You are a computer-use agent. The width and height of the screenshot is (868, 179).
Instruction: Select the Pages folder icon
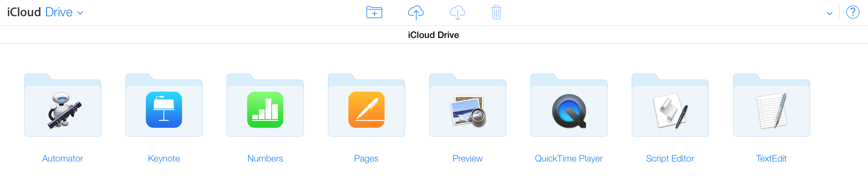tap(366, 106)
